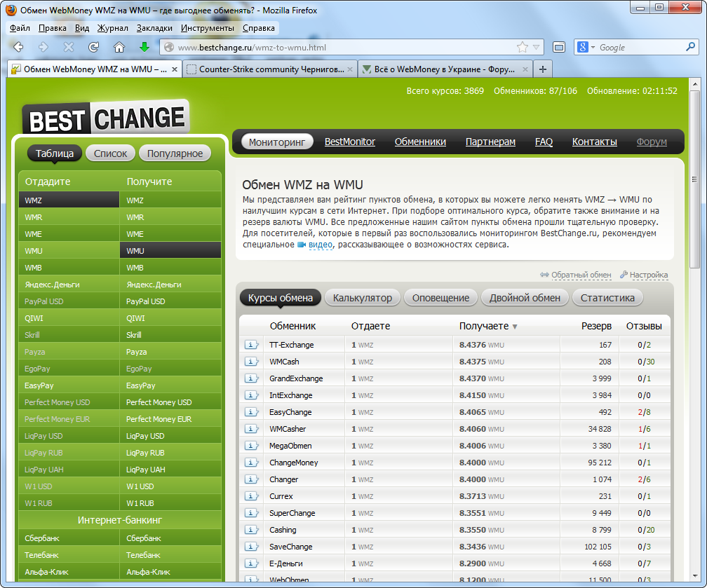The width and height of the screenshot is (707, 588).
Task: Select Яндекс.Деньги in the Получите column
Action: coord(170,285)
